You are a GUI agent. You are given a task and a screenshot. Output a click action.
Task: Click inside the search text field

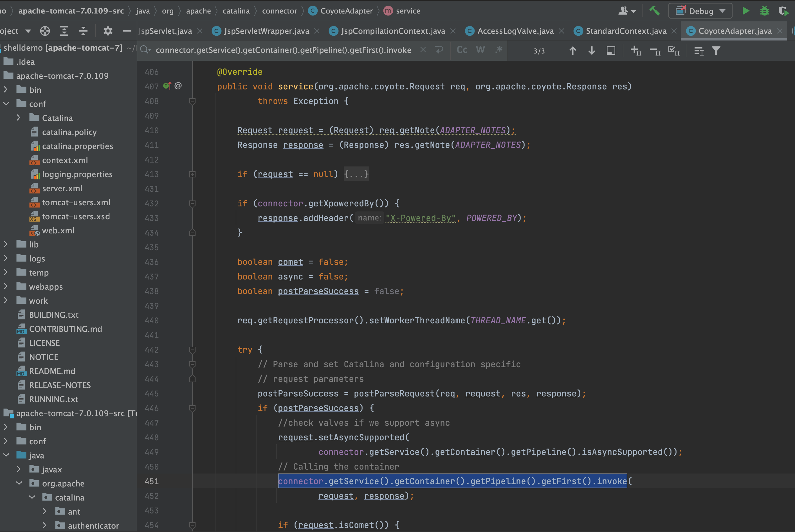(283, 50)
